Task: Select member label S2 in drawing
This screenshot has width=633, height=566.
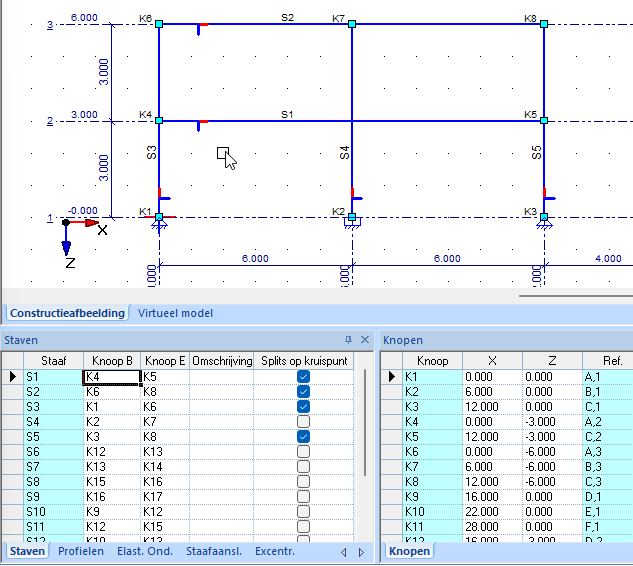Action: [287, 18]
